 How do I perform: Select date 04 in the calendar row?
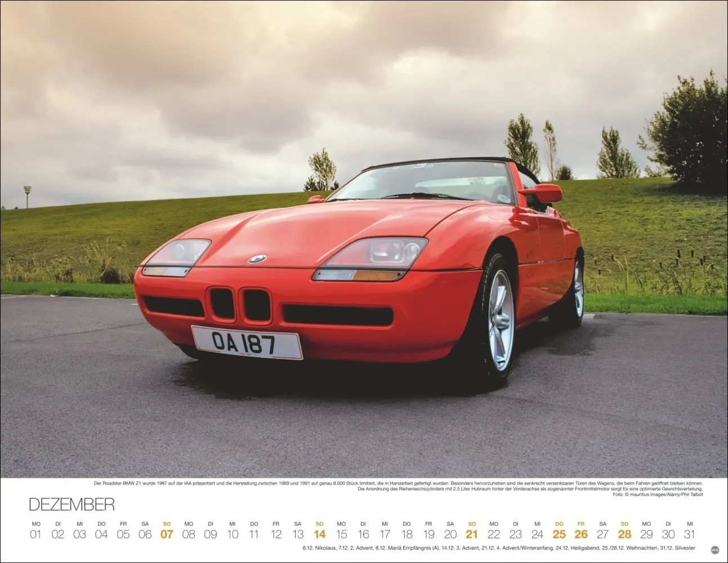[x=101, y=534]
